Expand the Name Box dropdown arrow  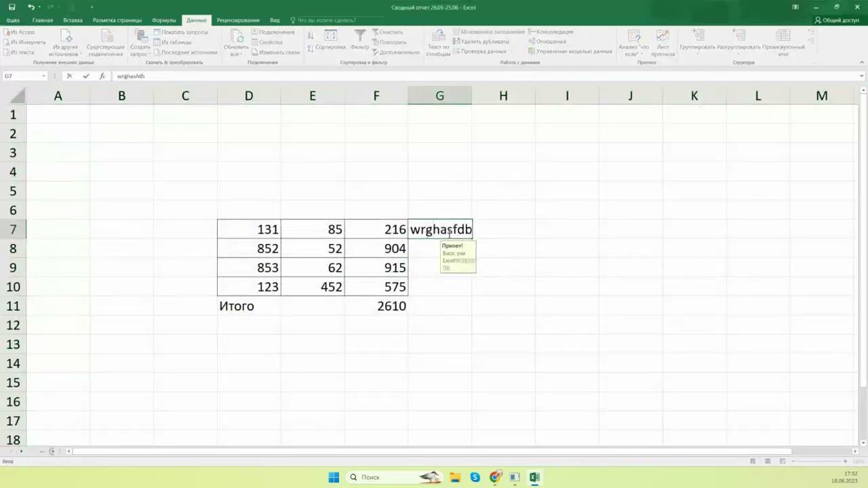click(x=44, y=76)
